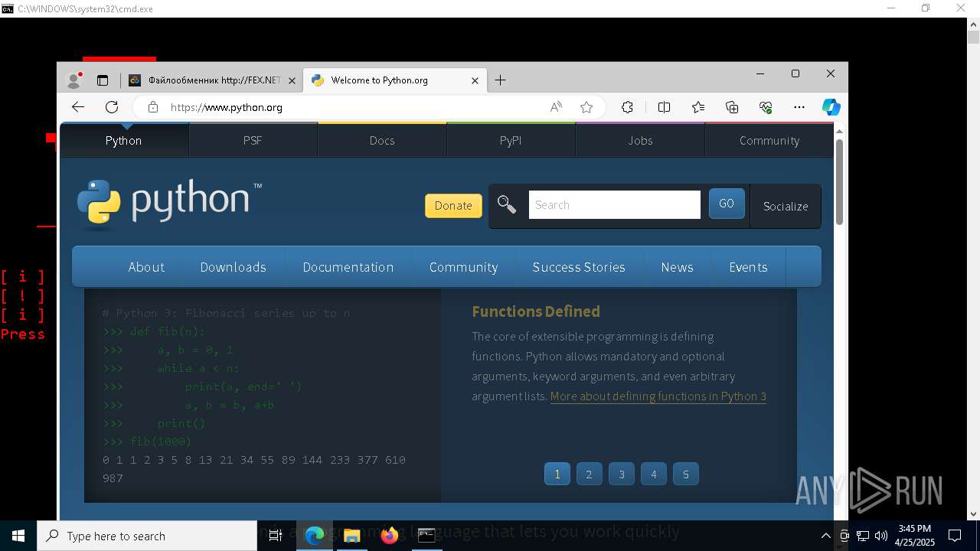
Task: Open Read aloud icon in address bar
Action: [556, 107]
